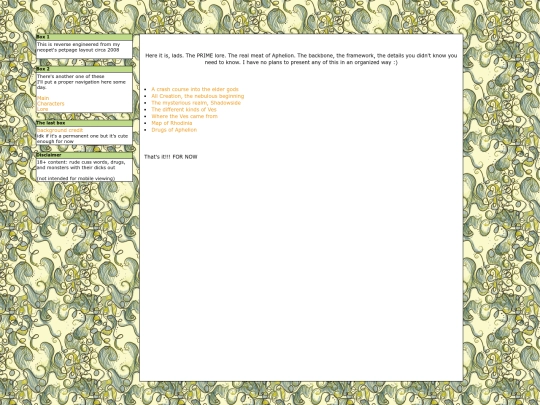
Task: Click the 18+ content disclaimer text
Action: click(81, 165)
